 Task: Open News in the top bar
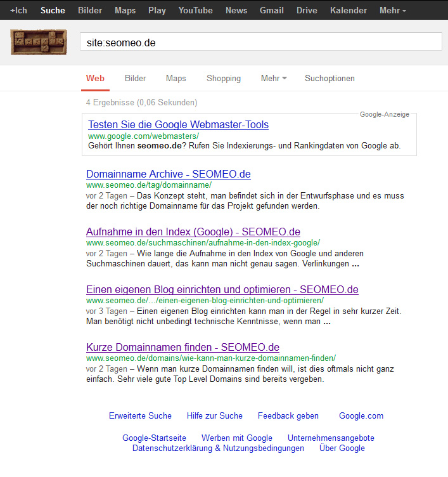236,10
